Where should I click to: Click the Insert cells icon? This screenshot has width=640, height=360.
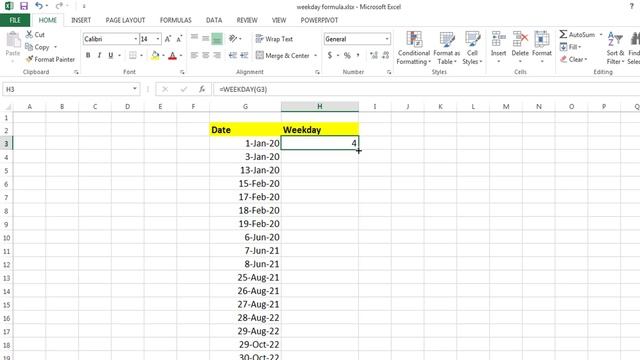tap(498, 40)
